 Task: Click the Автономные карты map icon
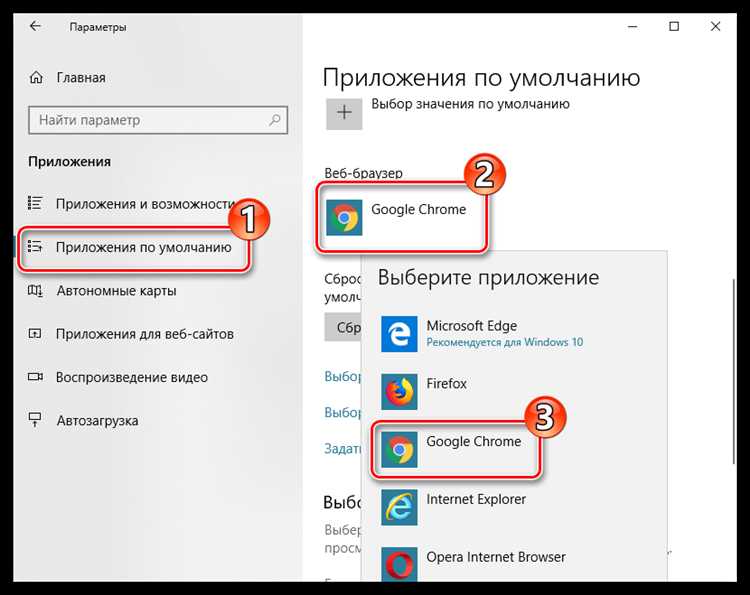(35, 290)
